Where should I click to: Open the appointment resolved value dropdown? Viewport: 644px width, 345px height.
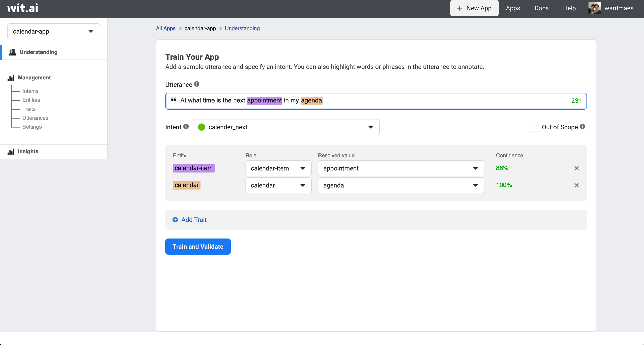click(x=401, y=168)
